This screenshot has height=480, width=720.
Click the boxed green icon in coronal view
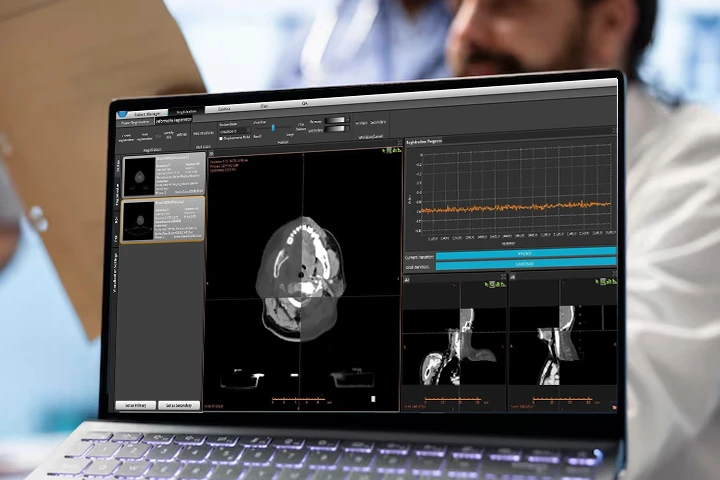pyautogui.click(x=492, y=285)
